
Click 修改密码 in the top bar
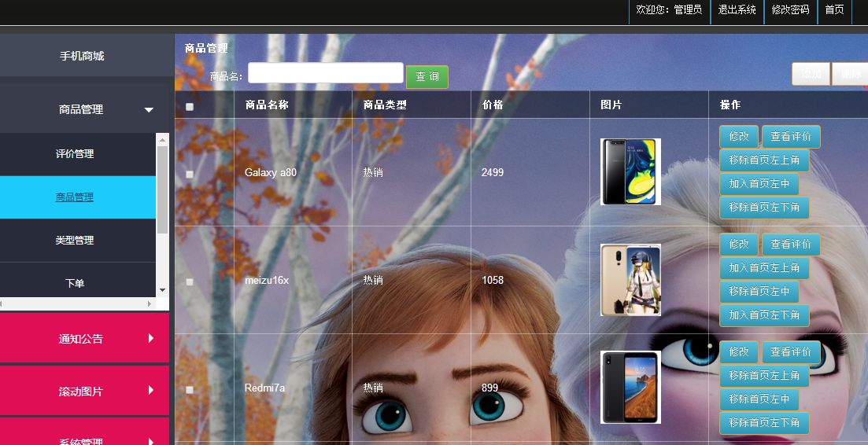[791, 9]
